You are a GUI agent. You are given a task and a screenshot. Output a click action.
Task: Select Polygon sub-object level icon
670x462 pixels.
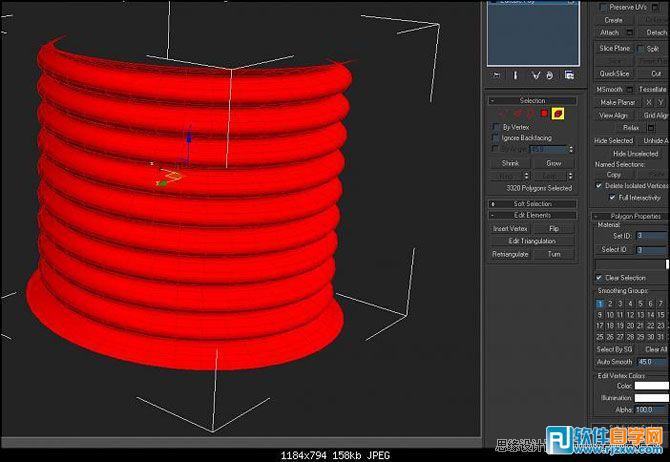pos(544,113)
